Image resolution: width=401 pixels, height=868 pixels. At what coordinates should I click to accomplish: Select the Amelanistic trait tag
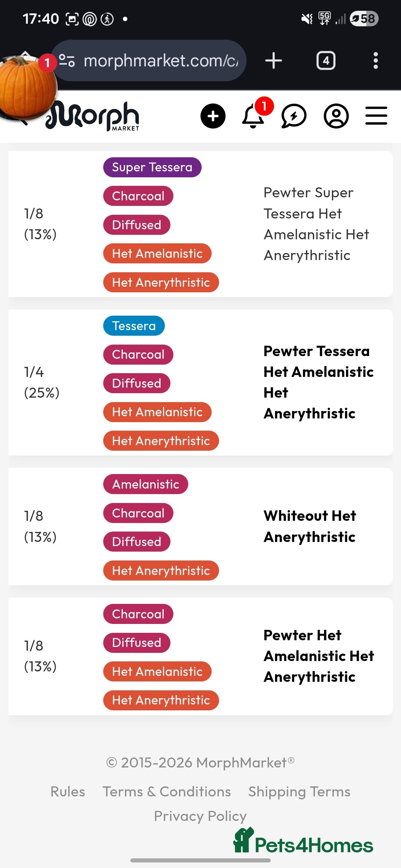click(x=146, y=484)
